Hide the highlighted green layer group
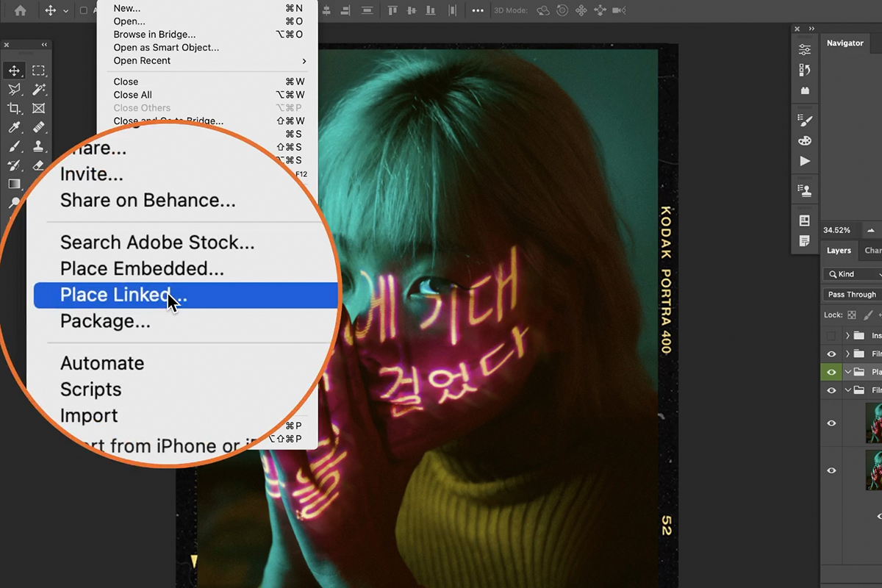The width and height of the screenshot is (882, 588). (x=831, y=372)
